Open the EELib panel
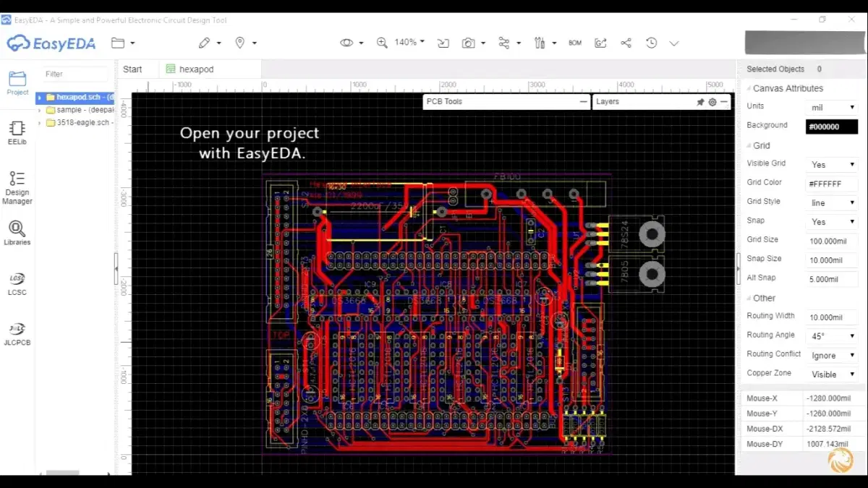This screenshot has height=488, width=868. [x=17, y=132]
